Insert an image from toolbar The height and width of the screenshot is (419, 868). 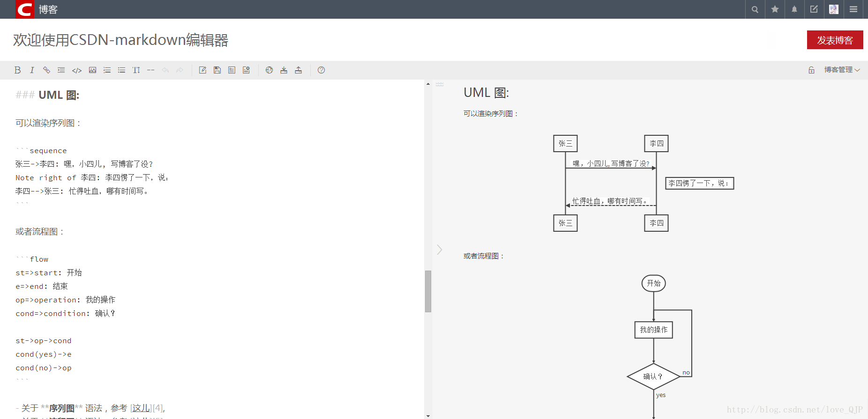click(92, 70)
